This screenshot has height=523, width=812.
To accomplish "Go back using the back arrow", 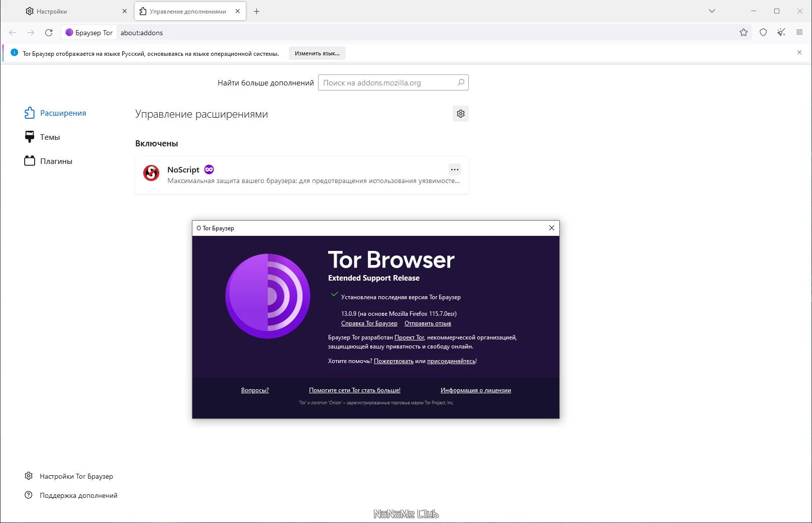I will tap(13, 33).
